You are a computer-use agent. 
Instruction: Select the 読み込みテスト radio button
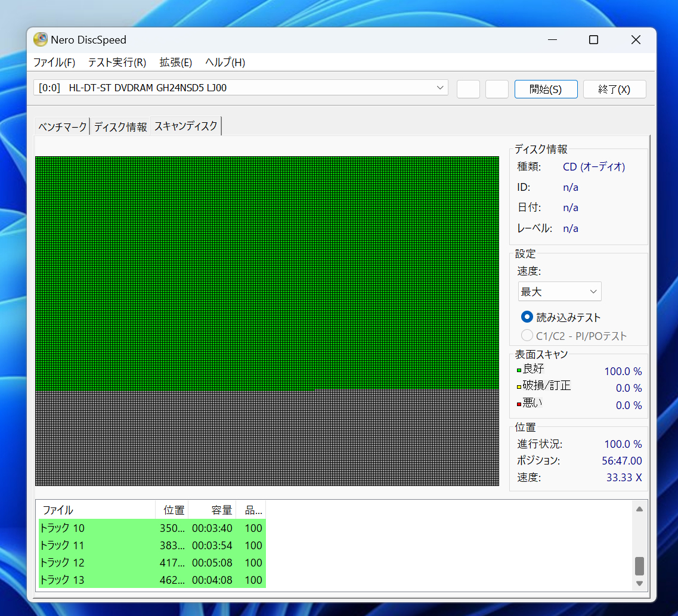(x=527, y=317)
